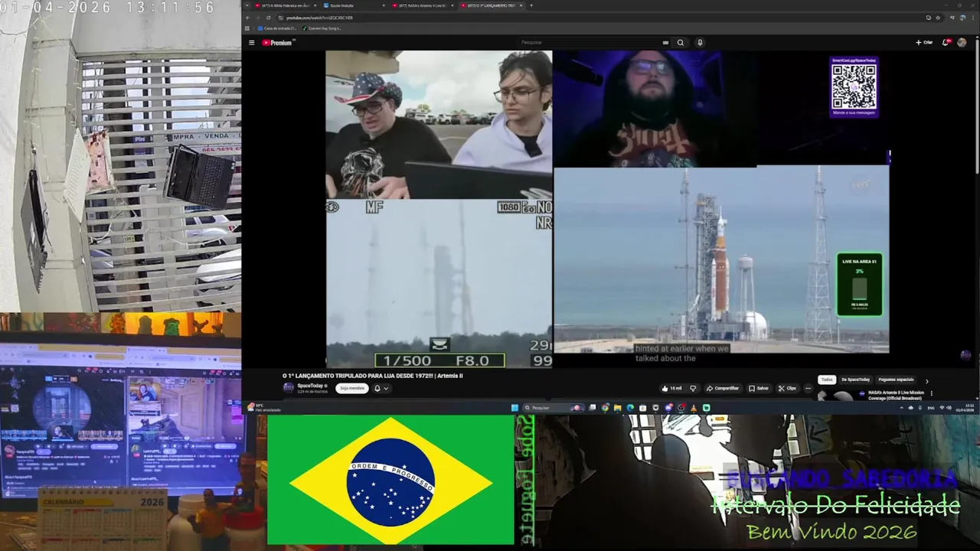Click the video player area
Image resolution: width=980 pixels, height=551 pixels.
click(607, 208)
